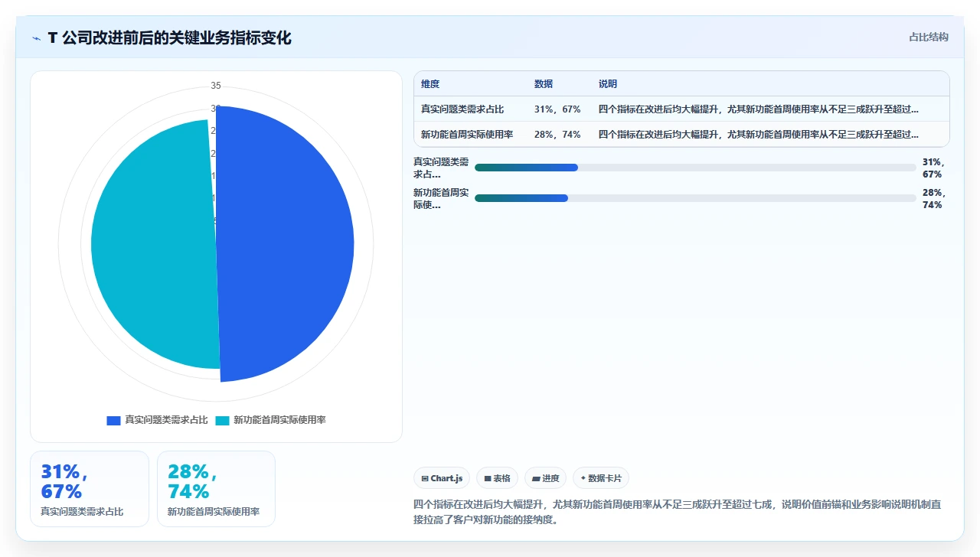
Task: Click the description in the 真实问题类需求占比 row
Action: click(759, 109)
